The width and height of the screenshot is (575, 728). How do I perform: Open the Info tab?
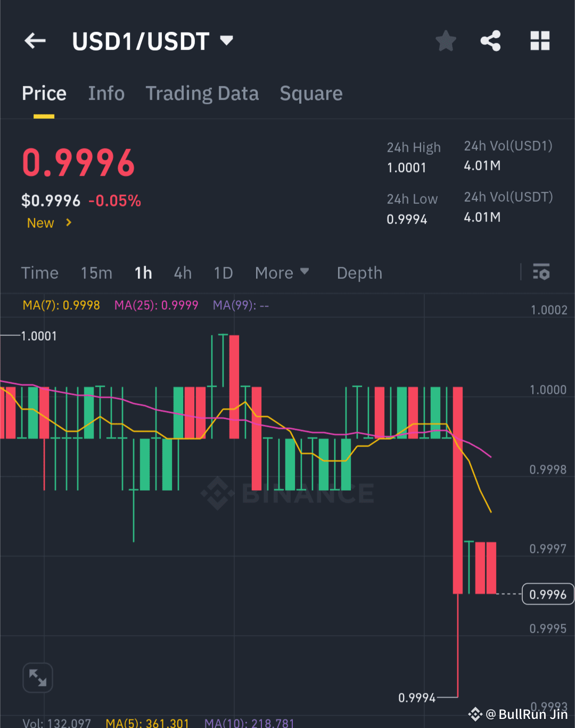tap(106, 94)
